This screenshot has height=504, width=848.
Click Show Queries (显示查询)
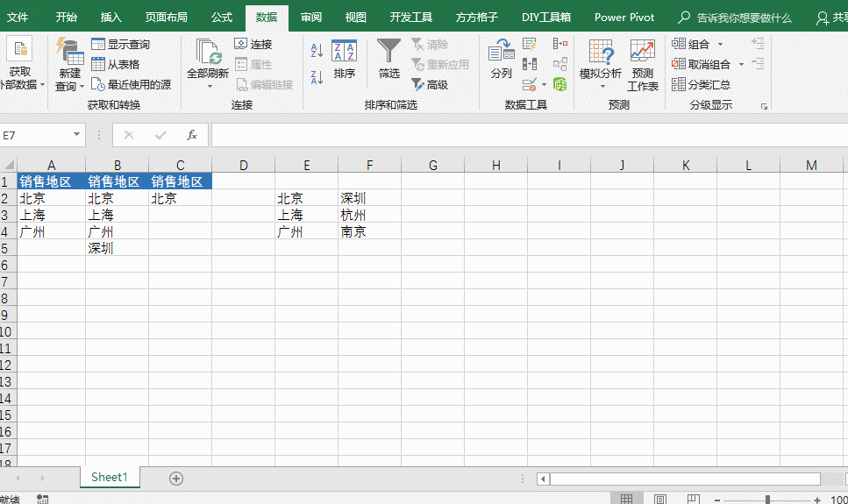[x=121, y=45]
